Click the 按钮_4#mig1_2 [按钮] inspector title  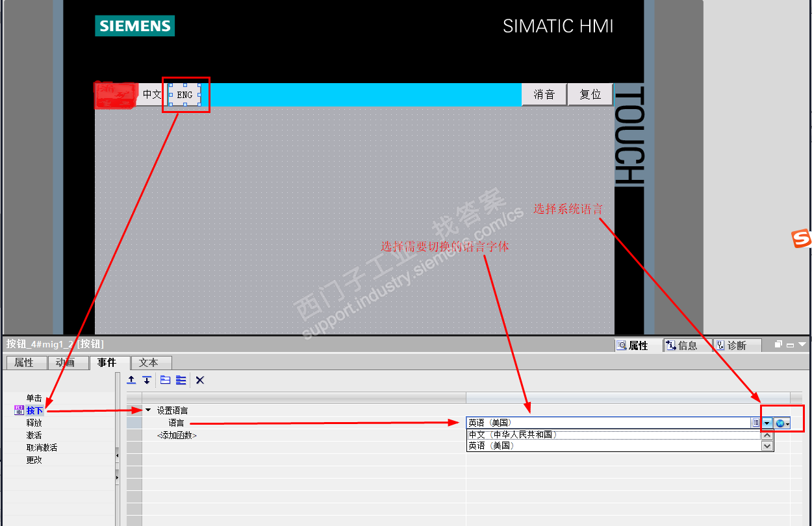(55, 344)
